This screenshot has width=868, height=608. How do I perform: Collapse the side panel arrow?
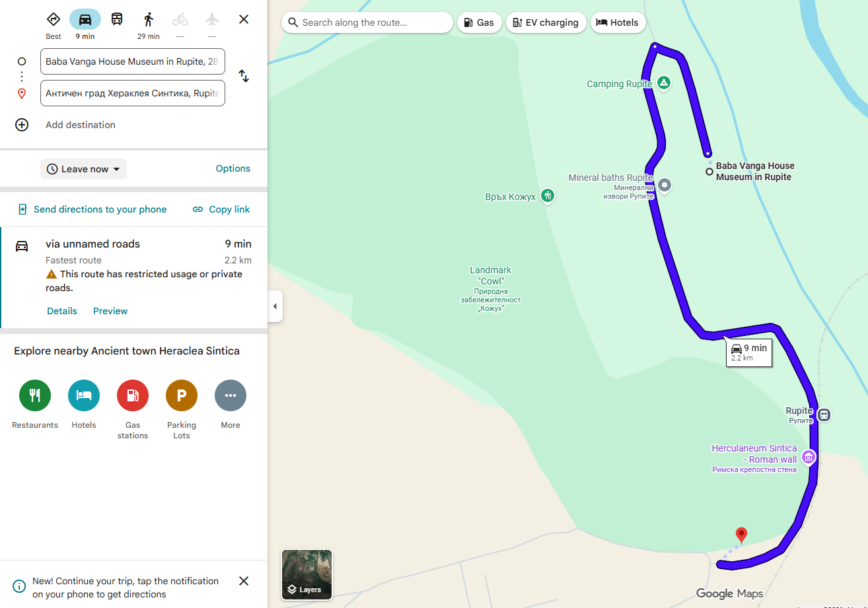click(x=275, y=306)
